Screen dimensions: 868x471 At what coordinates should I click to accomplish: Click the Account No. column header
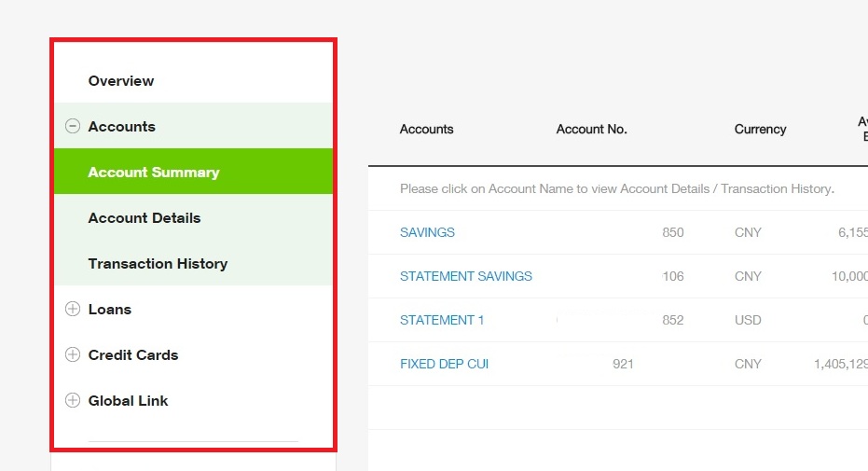[592, 129]
